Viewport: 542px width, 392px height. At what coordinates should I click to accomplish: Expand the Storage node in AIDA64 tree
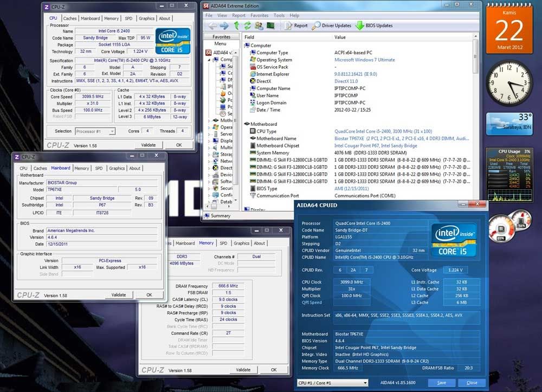pos(209,155)
